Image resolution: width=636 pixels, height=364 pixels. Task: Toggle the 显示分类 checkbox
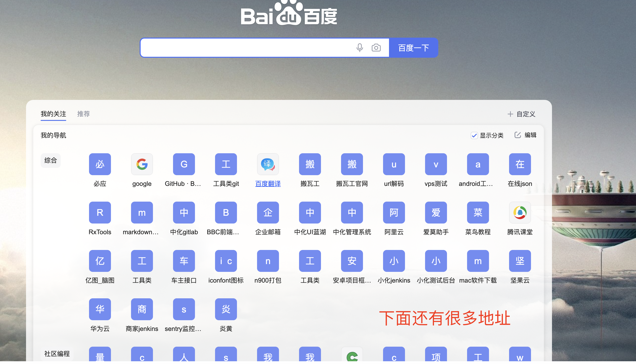point(474,135)
